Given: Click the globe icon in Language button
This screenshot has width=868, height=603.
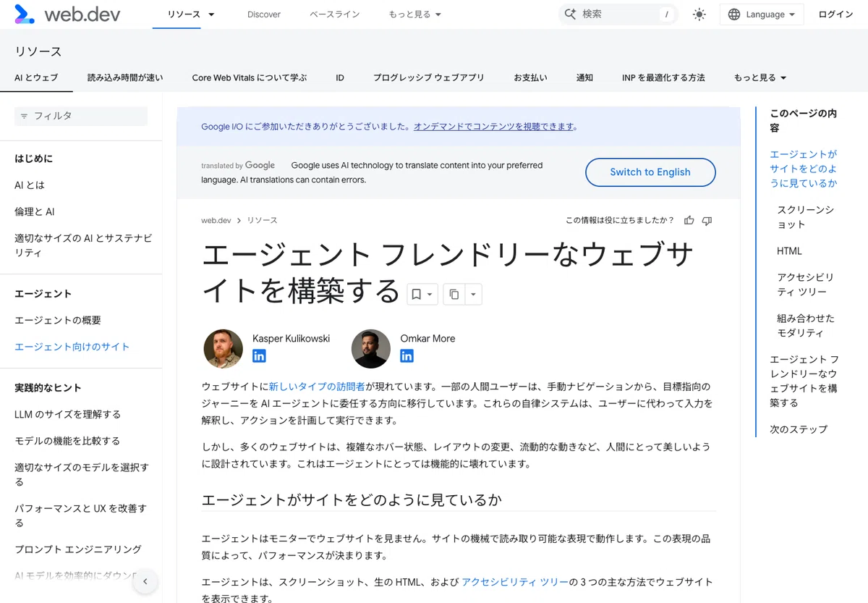Looking at the screenshot, I should pos(734,14).
